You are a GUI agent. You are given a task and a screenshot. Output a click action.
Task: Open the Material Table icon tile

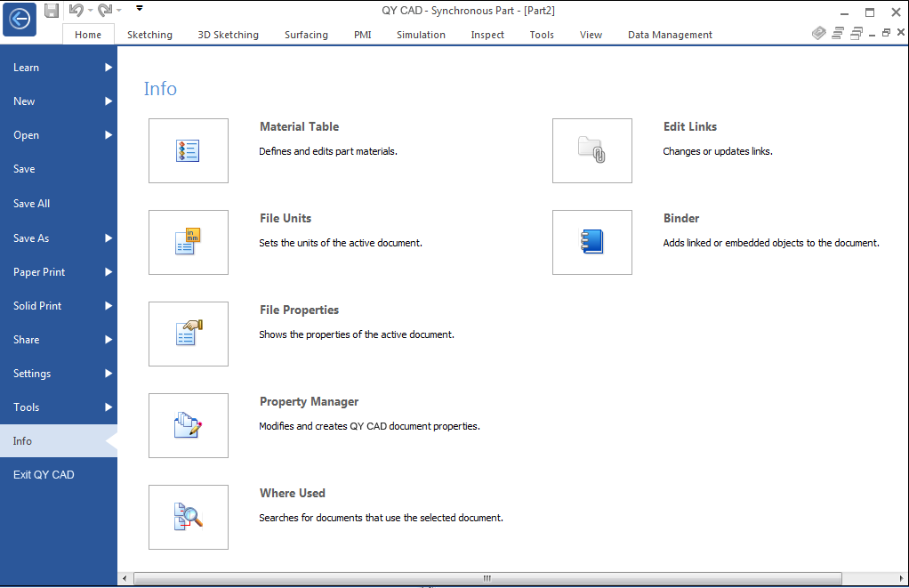point(189,151)
